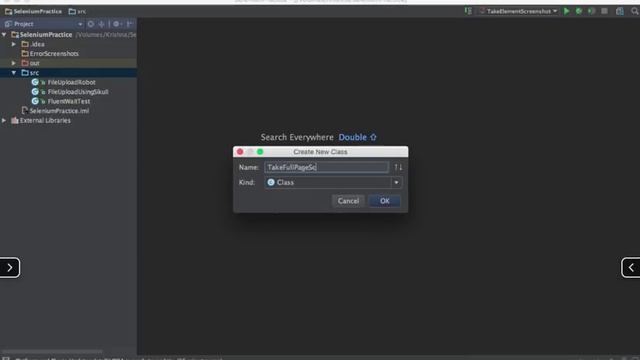Hide the Project tool window
The height and width of the screenshot is (360, 640).
(x=129, y=24)
